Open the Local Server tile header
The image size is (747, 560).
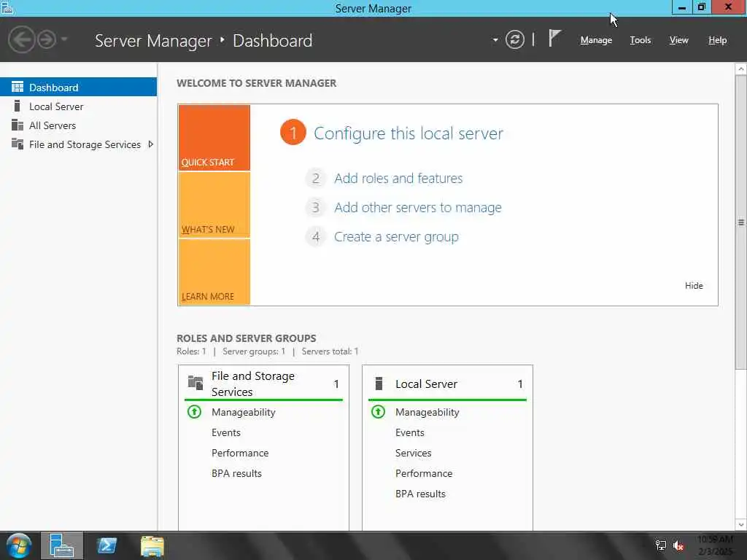447,384
